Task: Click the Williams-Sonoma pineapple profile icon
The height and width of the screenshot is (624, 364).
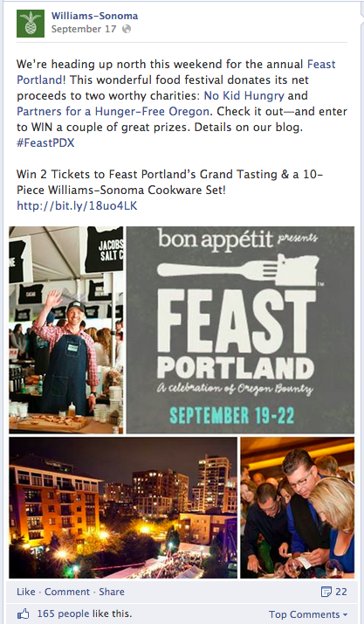Action: pyautogui.click(x=31, y=23)
